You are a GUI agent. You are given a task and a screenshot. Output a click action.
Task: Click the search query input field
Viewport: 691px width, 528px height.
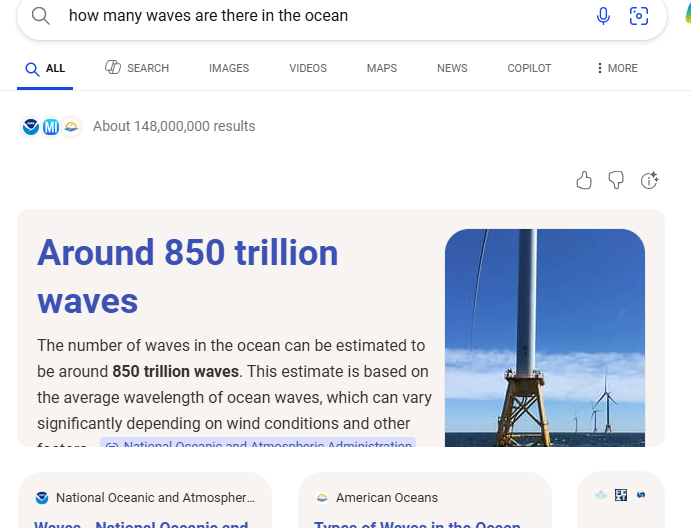320,16
